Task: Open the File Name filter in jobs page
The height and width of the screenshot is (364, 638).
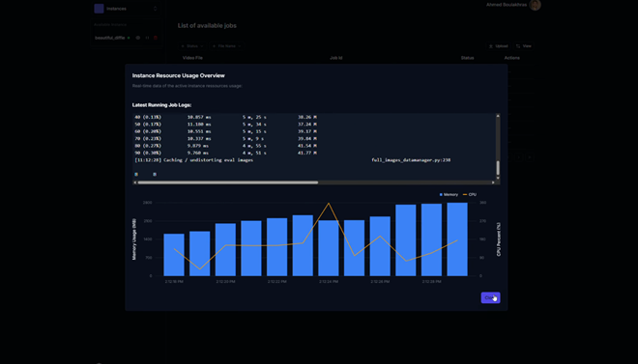Action: (x=227, y=46)
